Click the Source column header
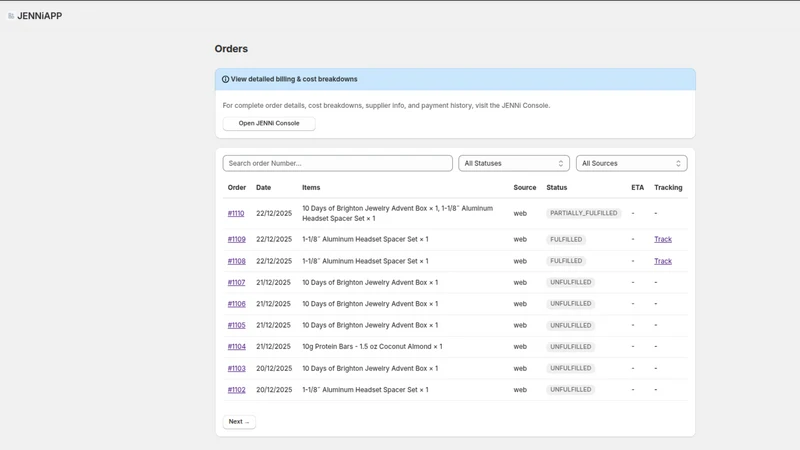This screenshot has width=800, height=450. (x=524, y=188)
